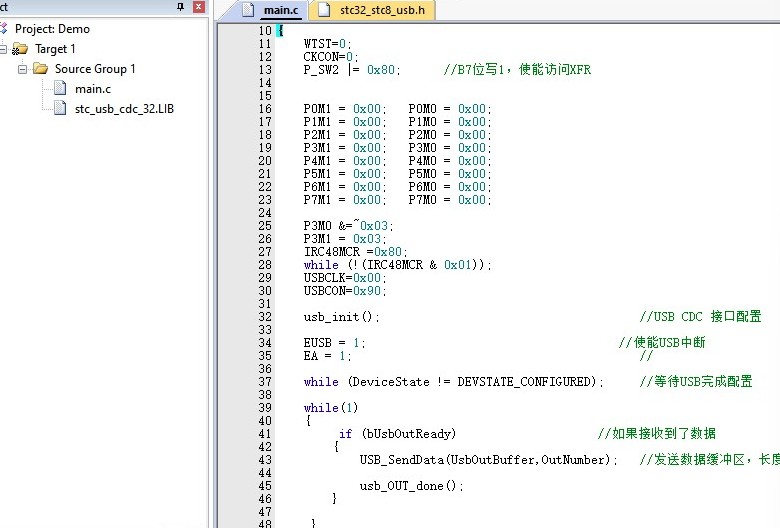Click P3M0 &=~0x03 statement
The width and height of the screenshot is (780, 528).
(x=348, y=225)
